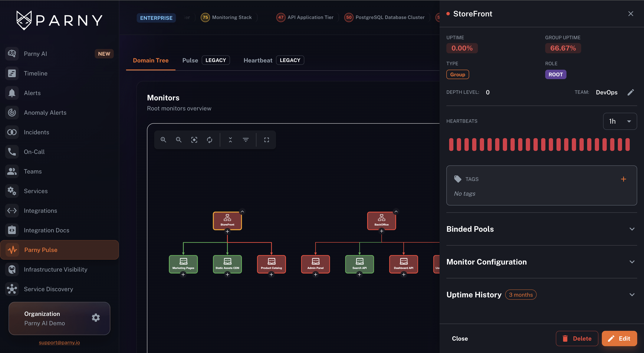Open the Teams people icon

[x=12, y=171]
